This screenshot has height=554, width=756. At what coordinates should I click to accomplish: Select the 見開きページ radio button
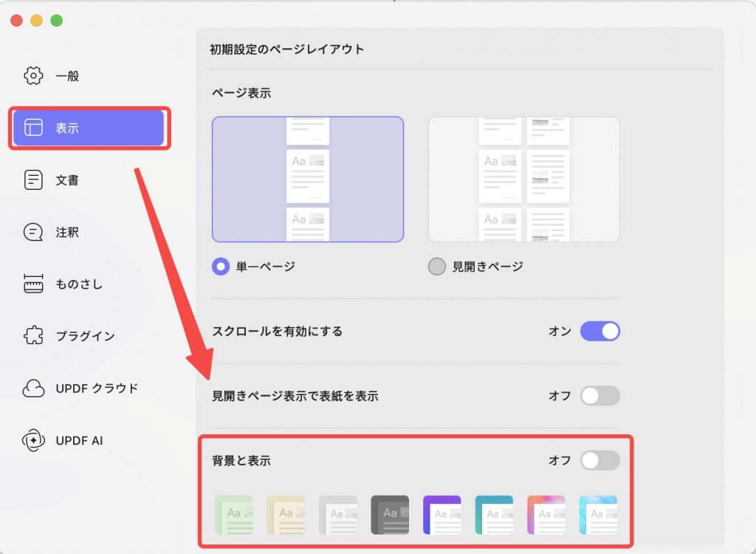(437, 267)
